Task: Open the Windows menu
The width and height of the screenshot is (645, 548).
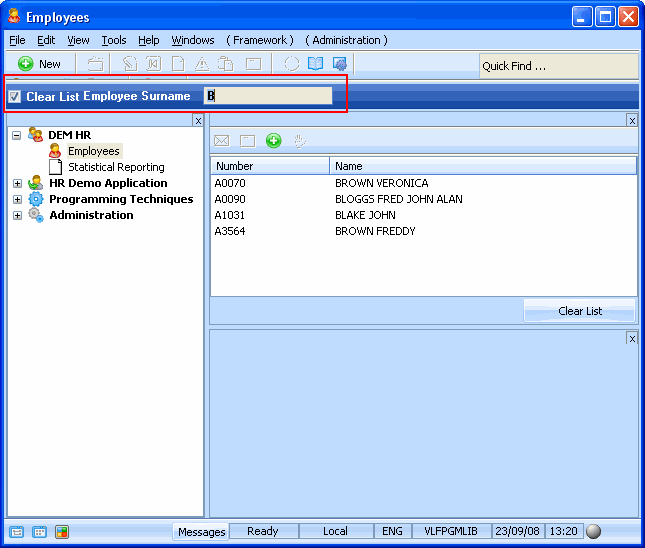Action: pyautogui.click(x=193, y=40)
